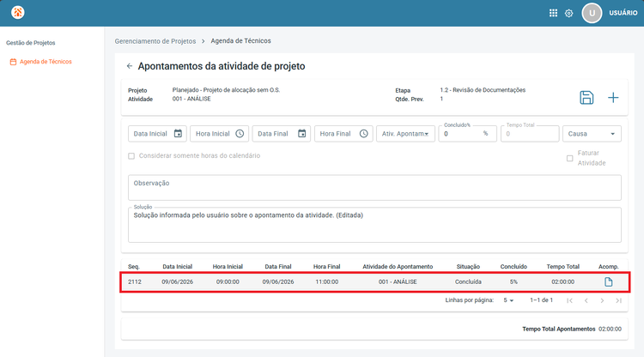Click the Hora Final field
Image resolution: width=644 pixels, height=357 pixels.
point(343,134)
